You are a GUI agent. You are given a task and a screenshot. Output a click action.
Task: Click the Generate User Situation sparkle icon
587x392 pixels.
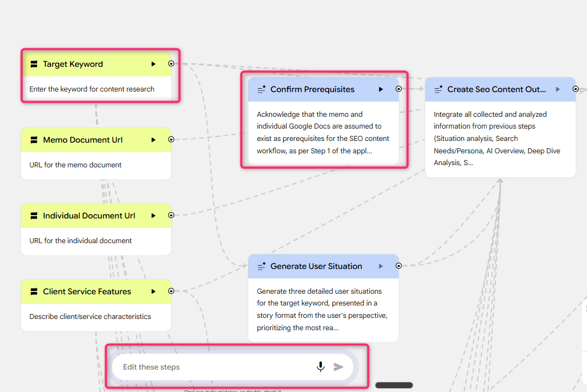pos(261,266)
